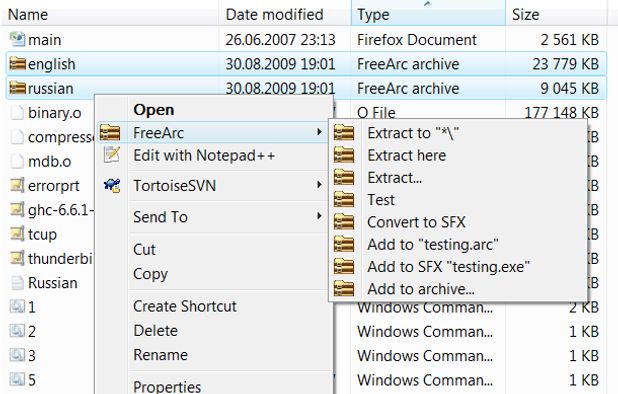Click the FreeArc icon in the context menu

[110, 133]
